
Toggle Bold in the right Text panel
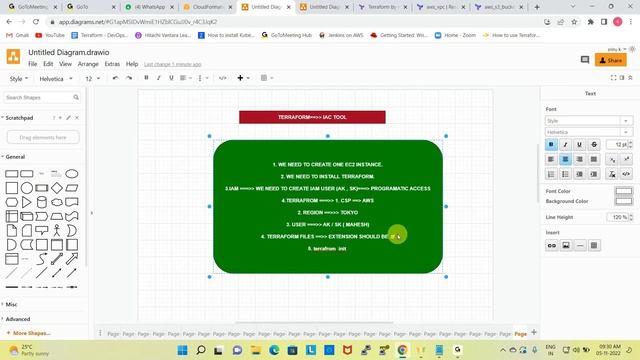coord(551,144)
